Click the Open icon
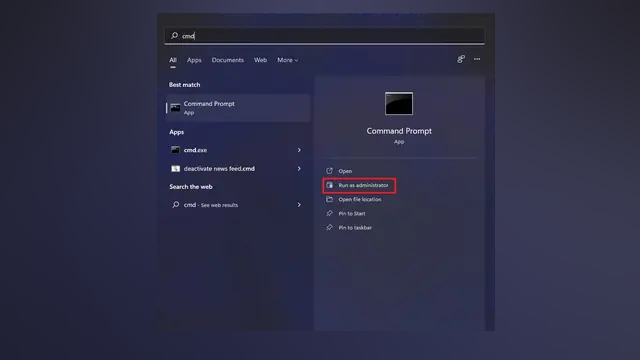 point(329,171)
